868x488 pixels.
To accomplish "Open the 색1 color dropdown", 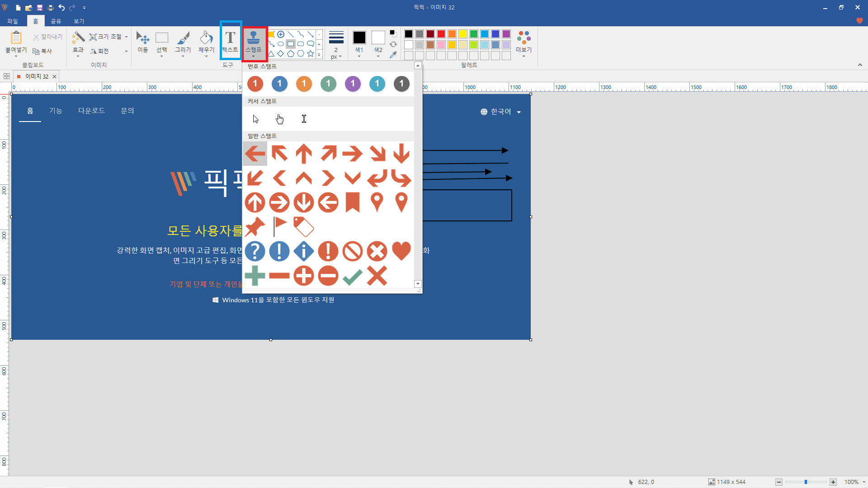I will (x=359, y=56).
